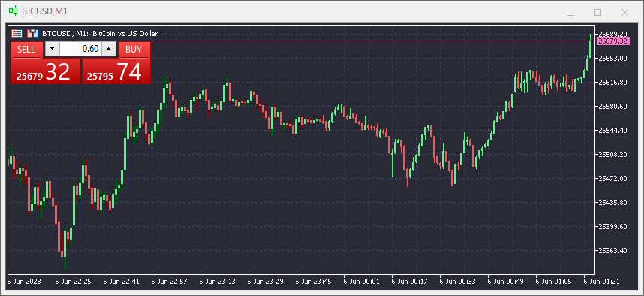Click the 25689.20 price scale label
Viewport: 644px width, 296px height.
[612, 34]
